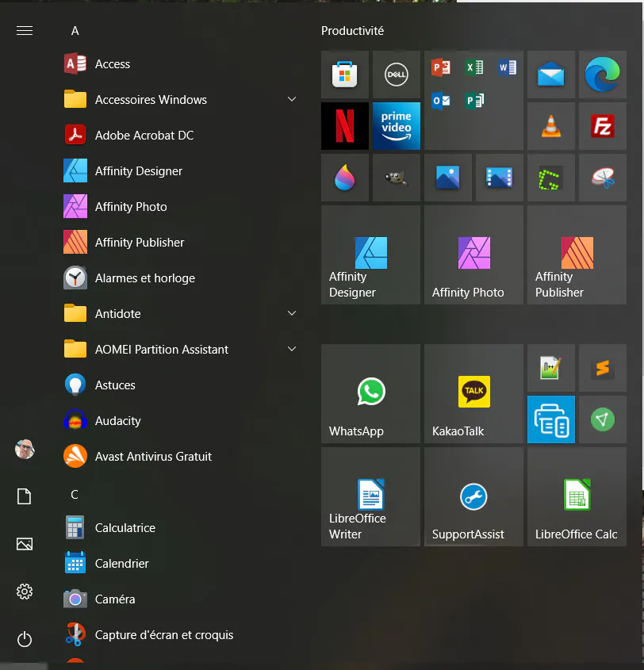Click the Productivité group heading
Image resolution: width=644 pixels, height=670 pixels.
(353, 31)
